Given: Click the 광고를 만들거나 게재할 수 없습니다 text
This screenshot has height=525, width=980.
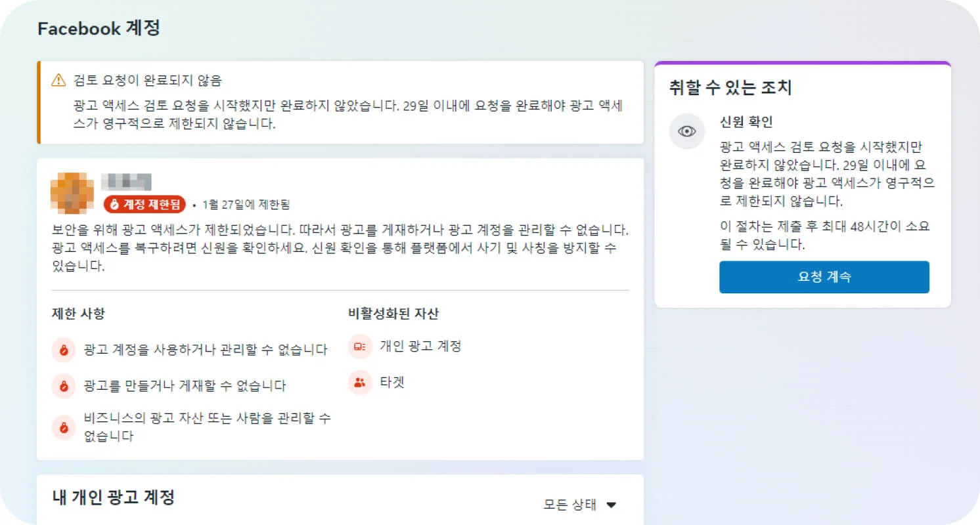Looking at the screenshot, I should (x=185, y=386).
